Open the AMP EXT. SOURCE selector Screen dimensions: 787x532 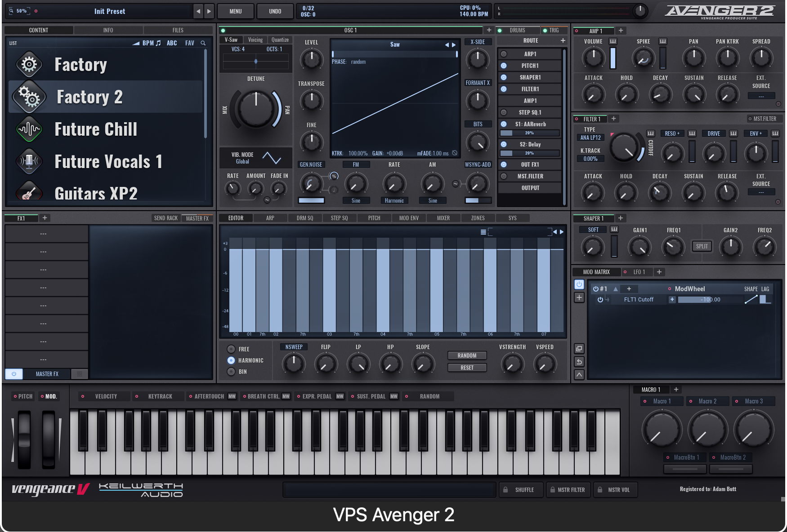(x=761, y=96)
